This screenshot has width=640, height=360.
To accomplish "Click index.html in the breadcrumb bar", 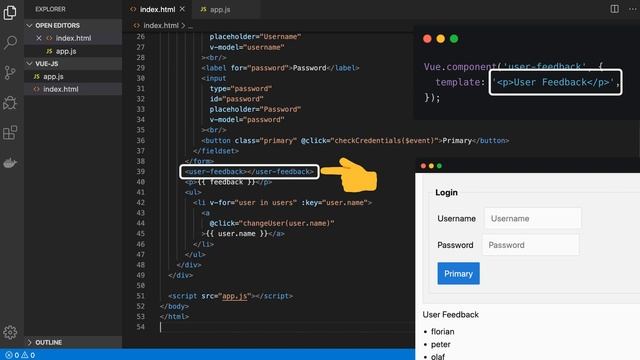I will point(161,25).
